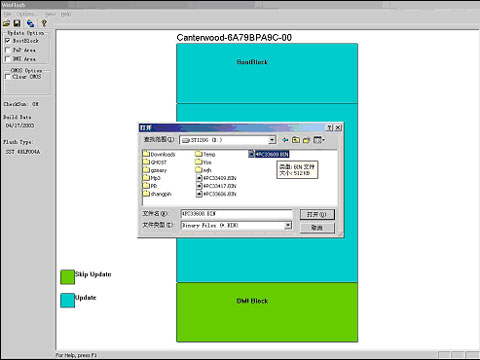Select the Mp3 folder
The width and height of the screenshot is (480, 360).
pyautogui.click(x=152, y=178)
